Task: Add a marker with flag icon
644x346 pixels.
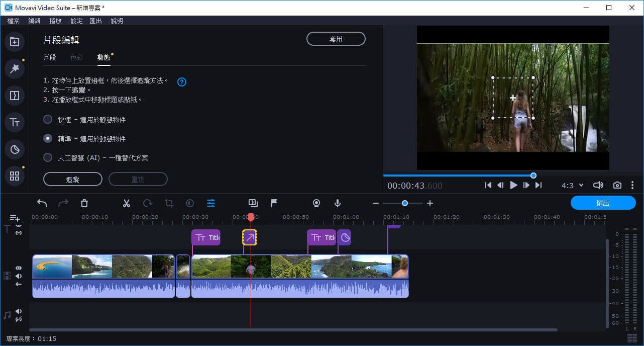Action: pos(274,203)
